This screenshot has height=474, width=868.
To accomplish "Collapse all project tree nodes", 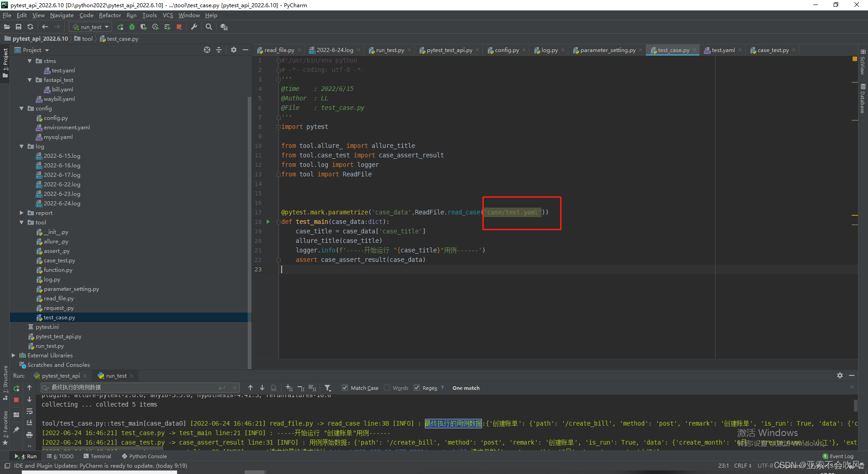I will [x=219, y=50].
